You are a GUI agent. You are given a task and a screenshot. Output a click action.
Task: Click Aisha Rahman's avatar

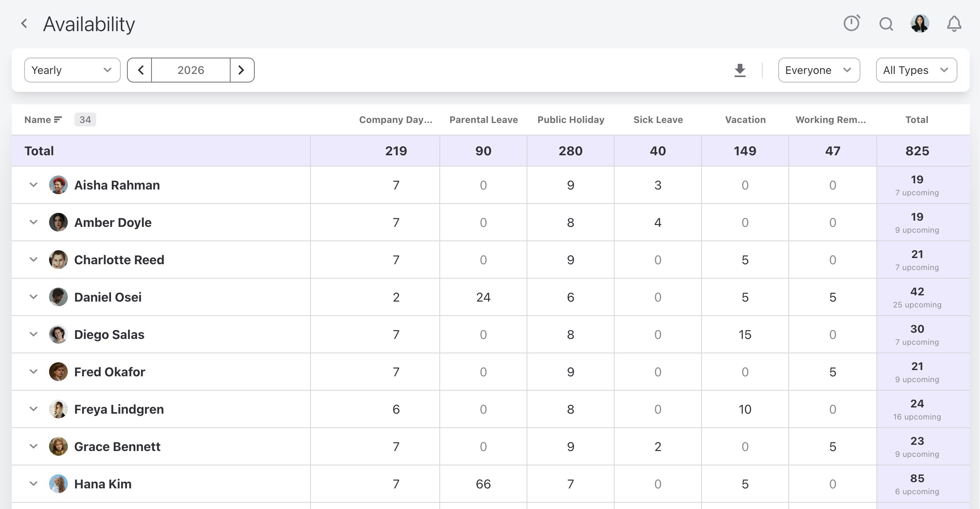tap(58, 185)
